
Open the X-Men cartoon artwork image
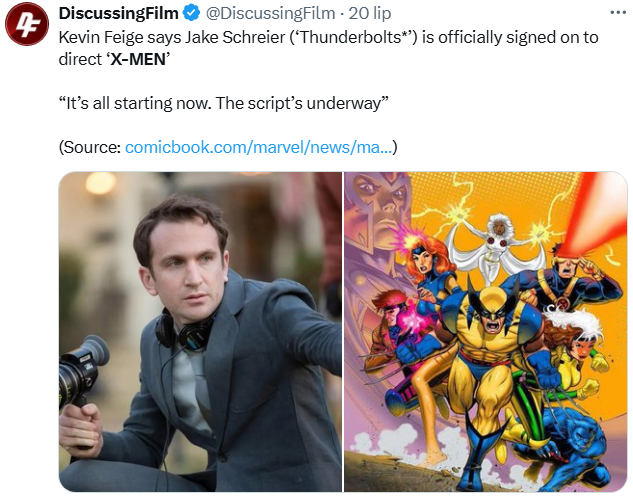[486, 331]
